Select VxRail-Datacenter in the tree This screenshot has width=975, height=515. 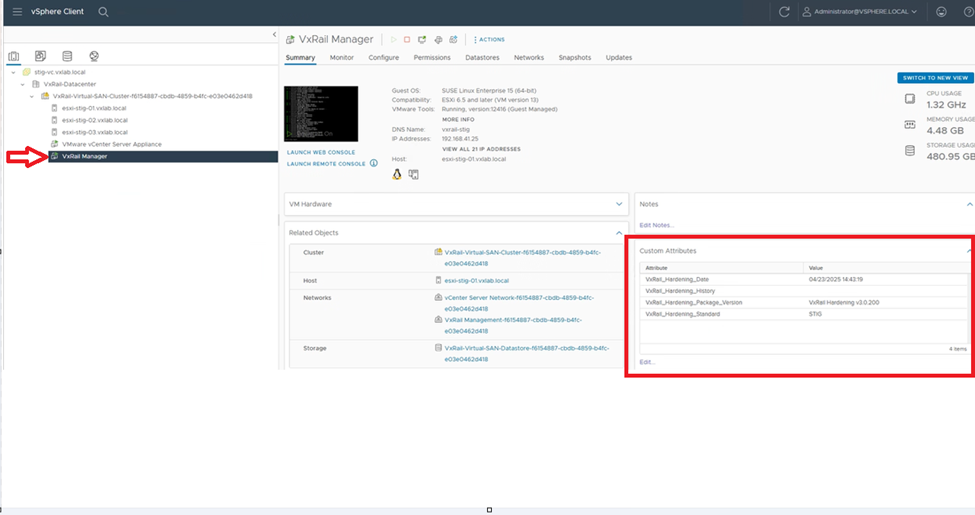pos(70,84)
